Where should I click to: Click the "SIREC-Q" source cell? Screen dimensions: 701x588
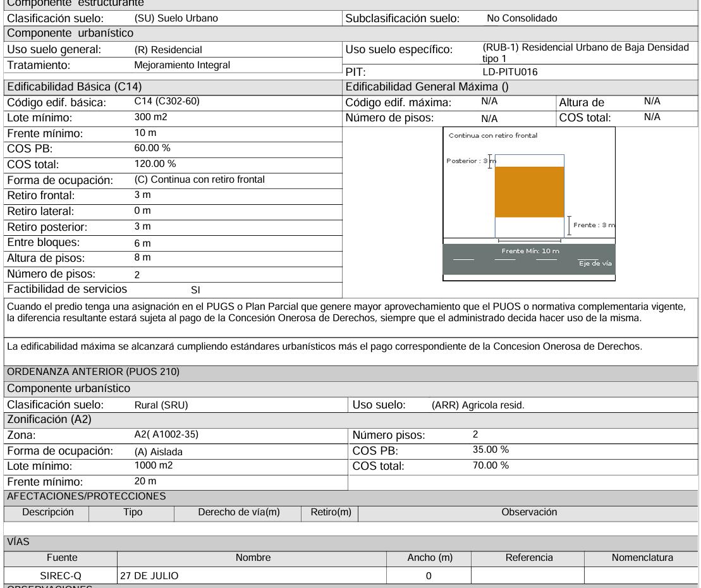pyautogui.click(x=60, y=576)
